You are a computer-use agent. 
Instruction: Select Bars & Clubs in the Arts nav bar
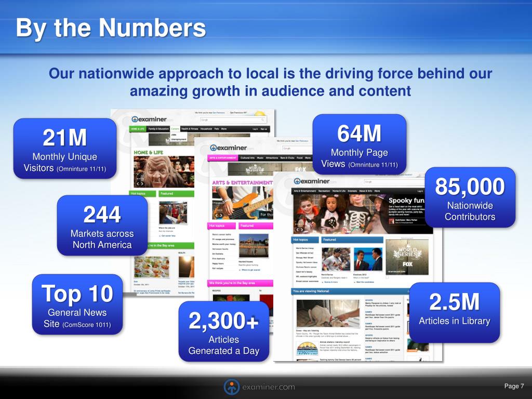click(287, 158)
